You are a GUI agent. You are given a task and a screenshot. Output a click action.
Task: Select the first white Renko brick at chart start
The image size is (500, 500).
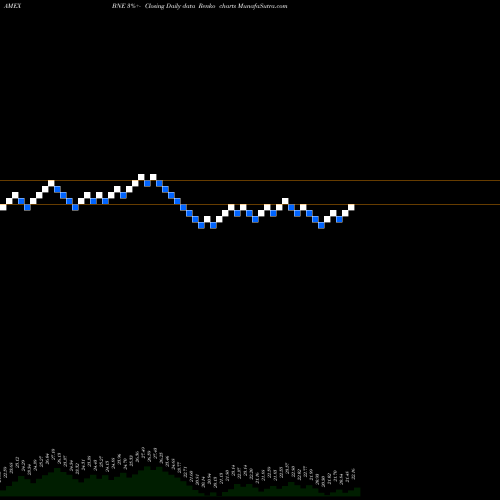(x=3, y=207)
